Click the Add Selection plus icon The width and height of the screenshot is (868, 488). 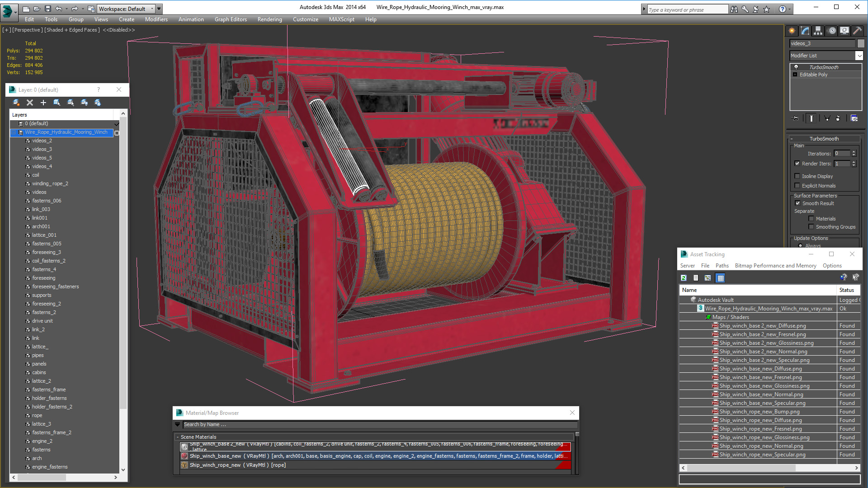[43, 103]
